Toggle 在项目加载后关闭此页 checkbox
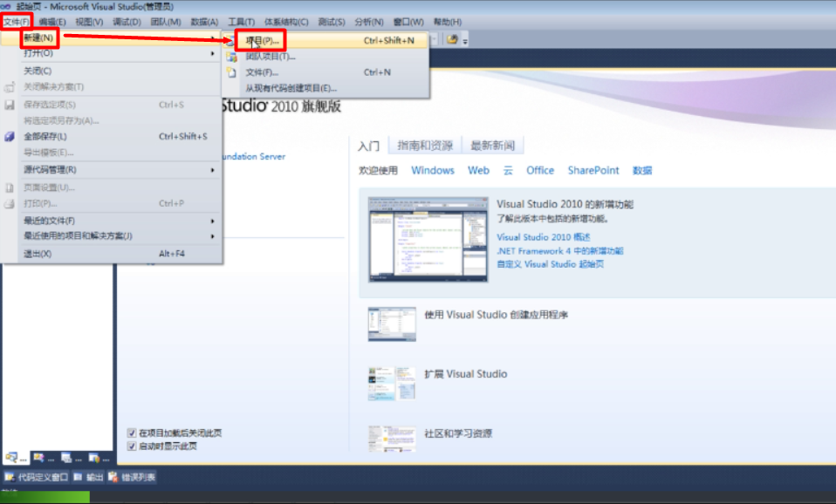The height and width of the screenshot is (504, 836). pos(132,432)
